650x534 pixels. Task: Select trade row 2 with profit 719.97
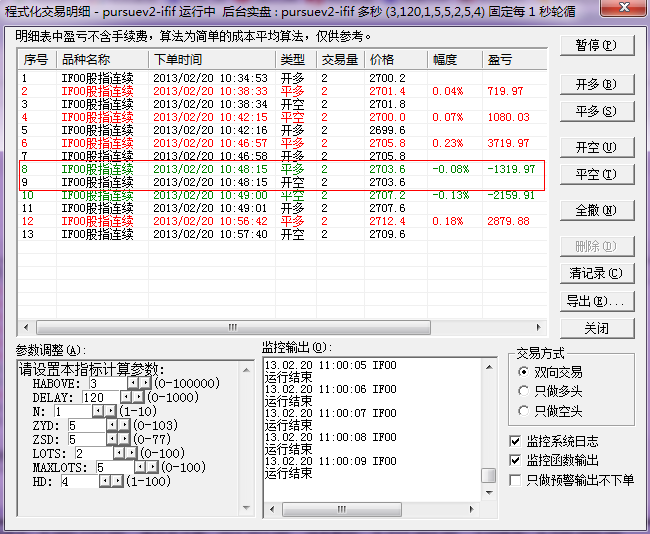(282, 91)
